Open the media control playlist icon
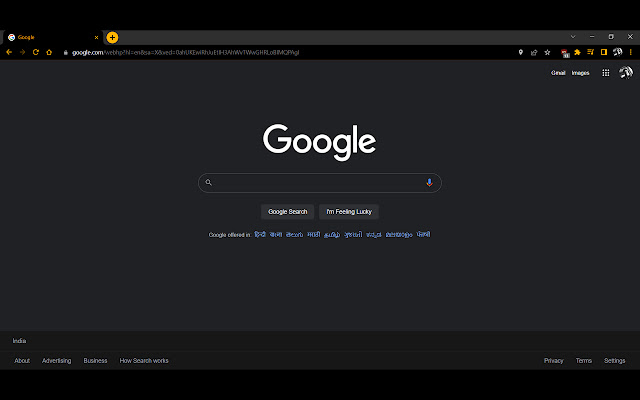 [590, 52]
